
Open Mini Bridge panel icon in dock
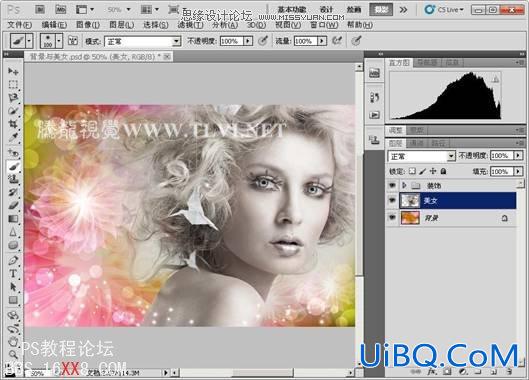pos(374,73)
